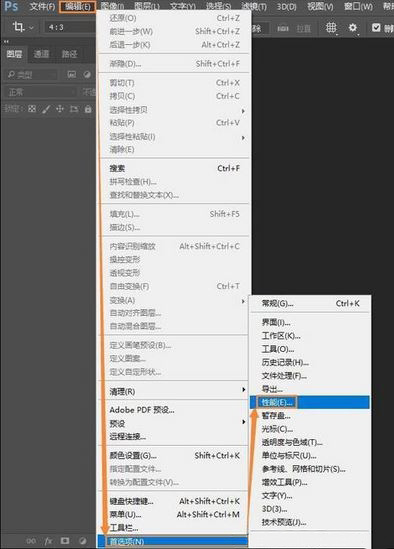The image size is (394, 549).
Task: Click the link layers icon
Action: tap(31, 541)
